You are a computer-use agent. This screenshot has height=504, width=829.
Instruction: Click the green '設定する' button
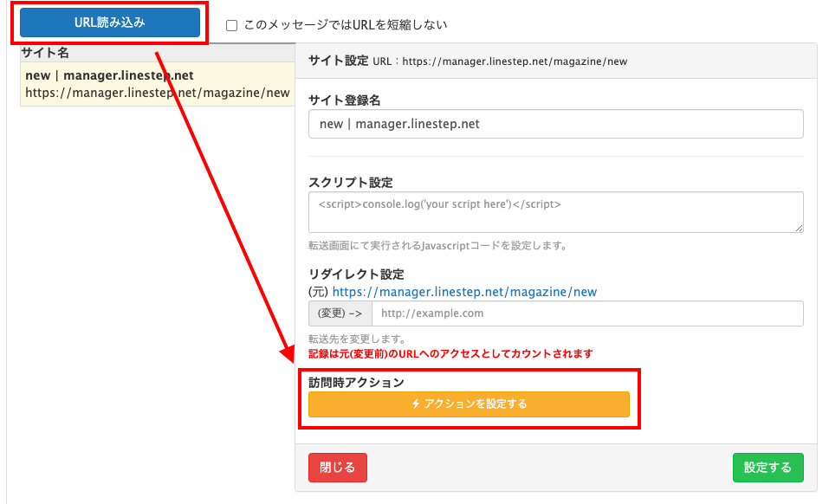[767, 468]
